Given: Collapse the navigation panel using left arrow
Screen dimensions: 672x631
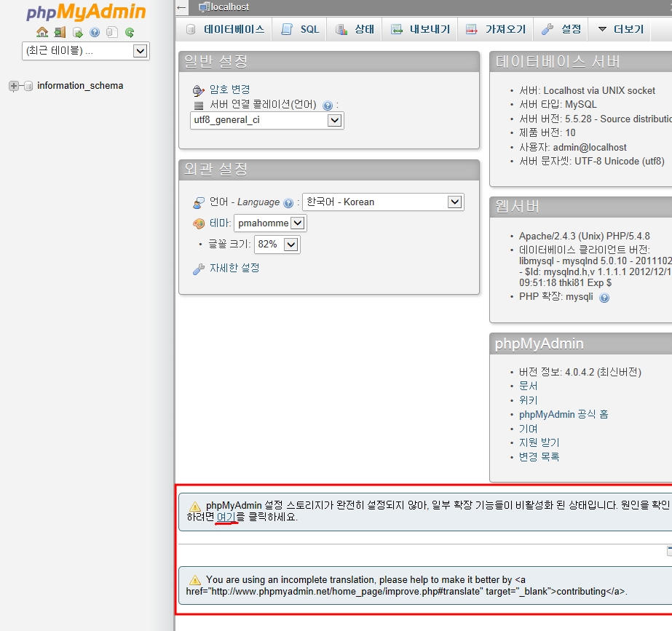Looking at the screenshot, I should tap(181, 7).
